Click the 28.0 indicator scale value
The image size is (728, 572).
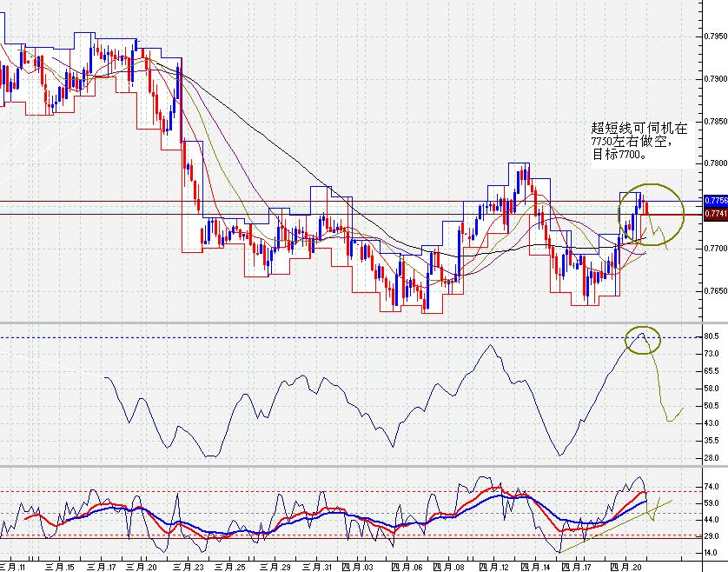pyautogui.click(x=711, y=458)
